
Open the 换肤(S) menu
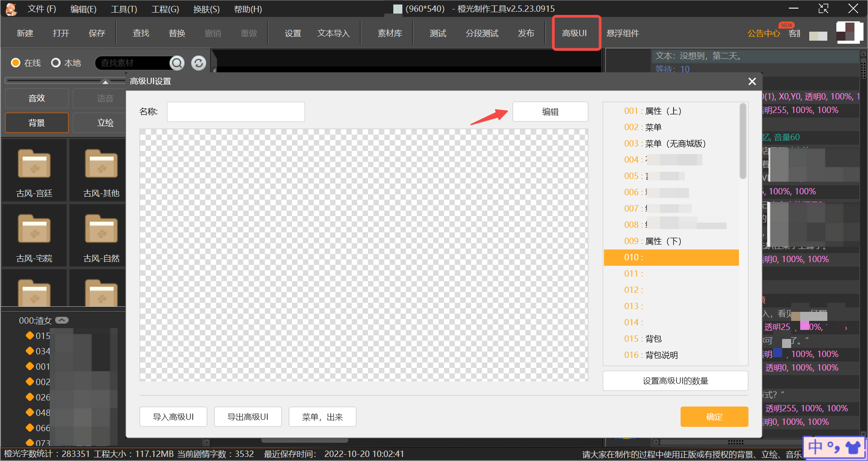point(206,9)
